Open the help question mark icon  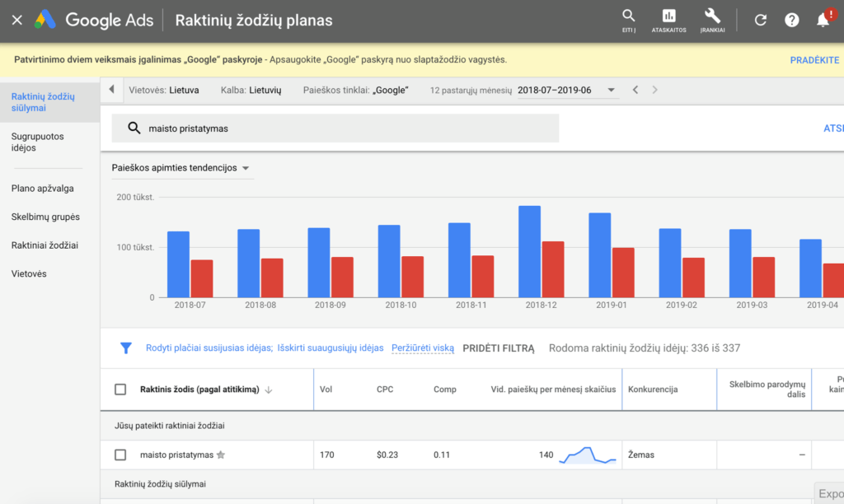(791, 21)
